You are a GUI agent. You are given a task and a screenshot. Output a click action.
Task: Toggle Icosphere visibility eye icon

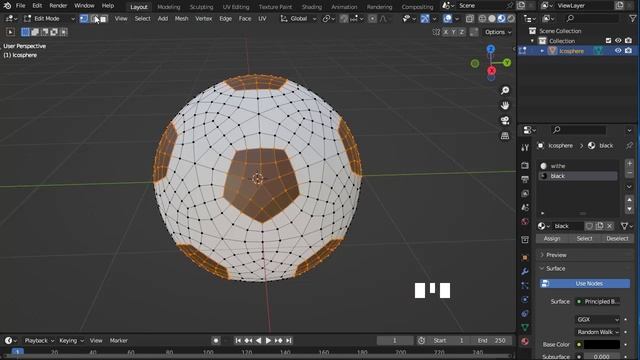pyautogui.click(x=618, y=51)
